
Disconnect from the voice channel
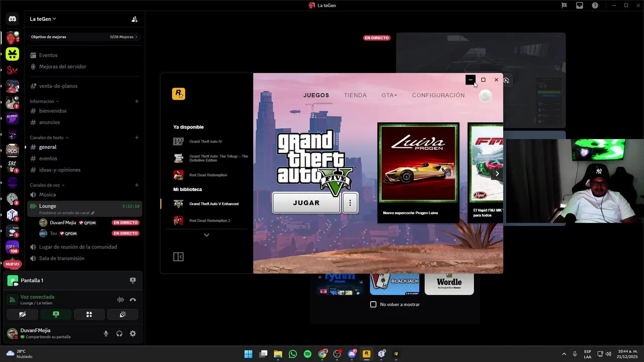(x=133, y=300)
